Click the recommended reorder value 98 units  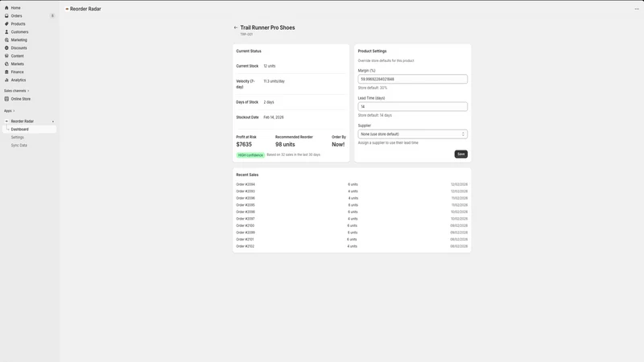(x=285, y=145)
